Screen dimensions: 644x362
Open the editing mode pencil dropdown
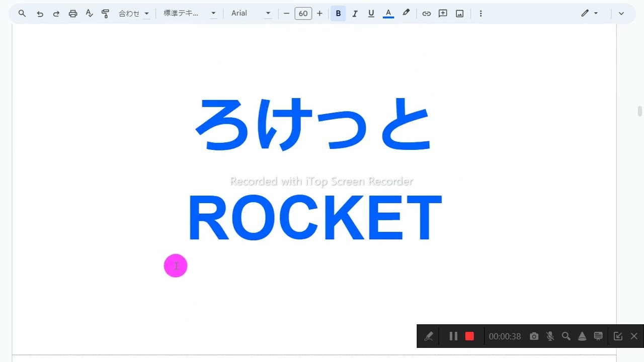coord(590,14)
